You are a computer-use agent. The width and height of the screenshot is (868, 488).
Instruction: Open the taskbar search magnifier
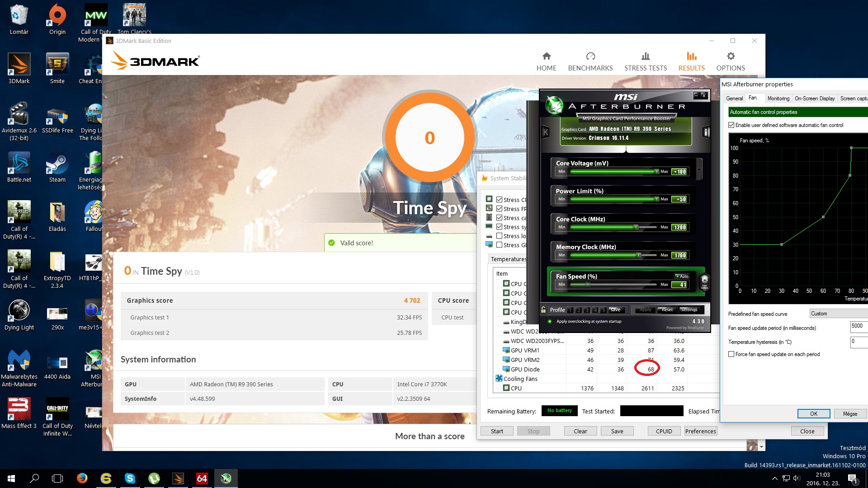pyautogui.click(x=34, y=478)
